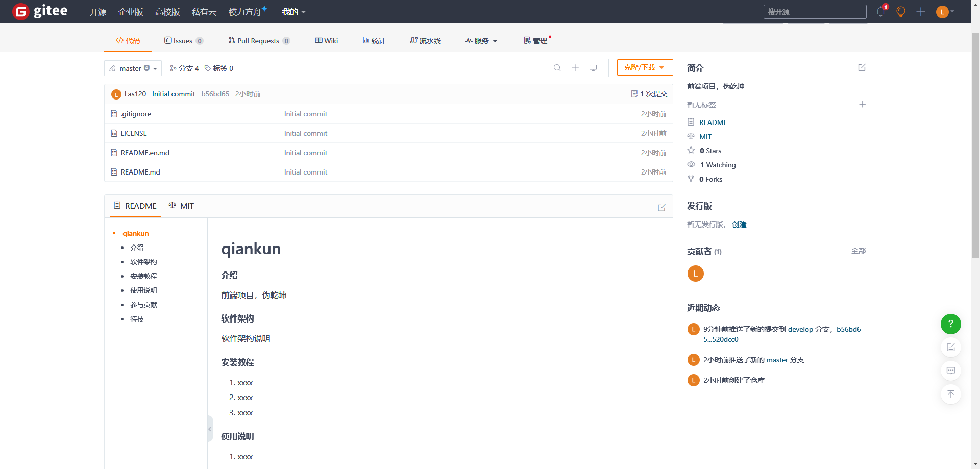Open MIT license link in sidebar
The image size is (980, 469).
(705, 137)
